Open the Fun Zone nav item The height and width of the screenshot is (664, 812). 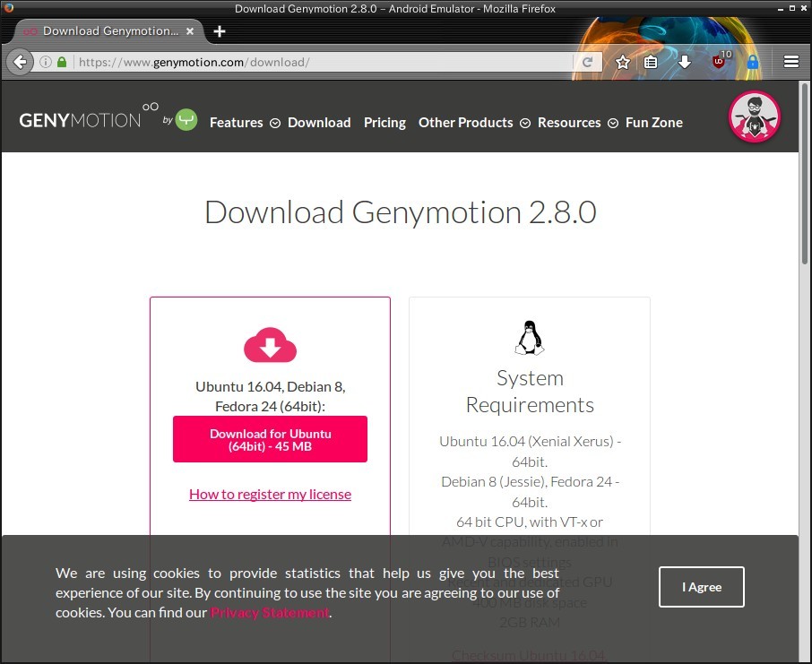pos(654,123)
